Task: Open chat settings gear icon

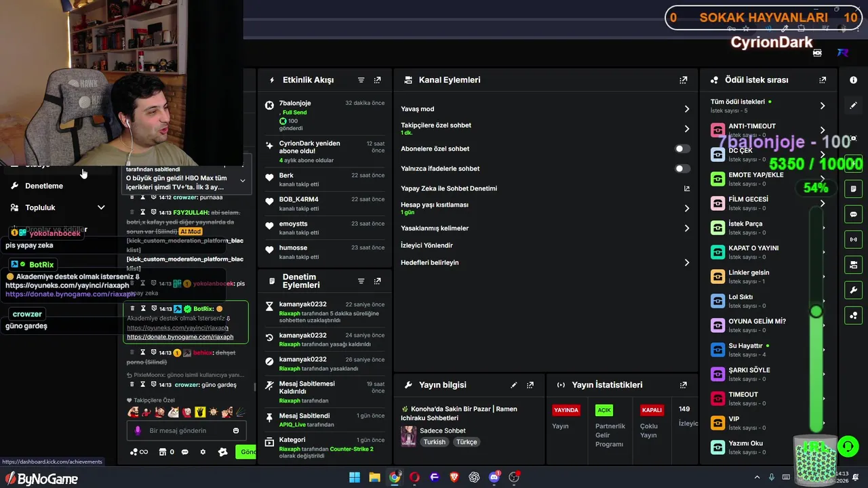Action: 203,452
